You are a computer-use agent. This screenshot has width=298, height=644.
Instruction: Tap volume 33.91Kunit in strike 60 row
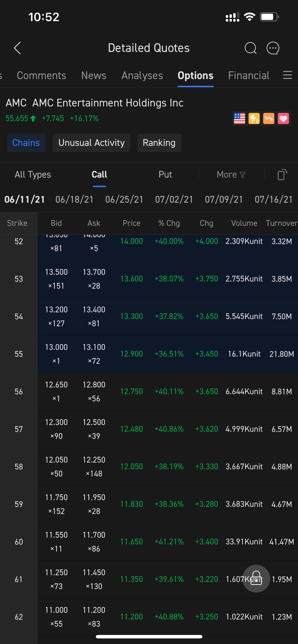244,542
